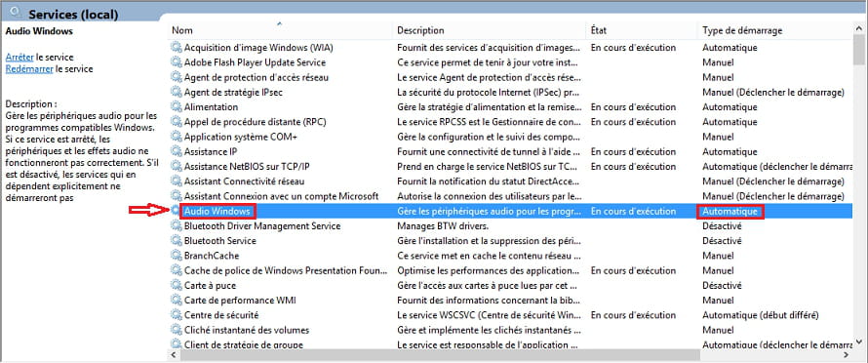Image resolution: width=868 pixels, height=363 pixels.
Task: Click gear icon for Assistance NetBIOS sur TCP/IP
Action: 176,166
